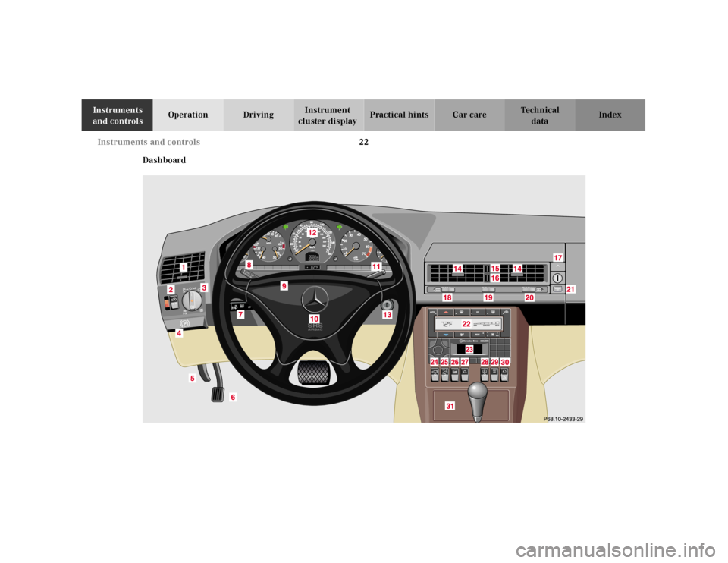Click the Dashboard heading

pyautogui.click(x=164, y=160)
